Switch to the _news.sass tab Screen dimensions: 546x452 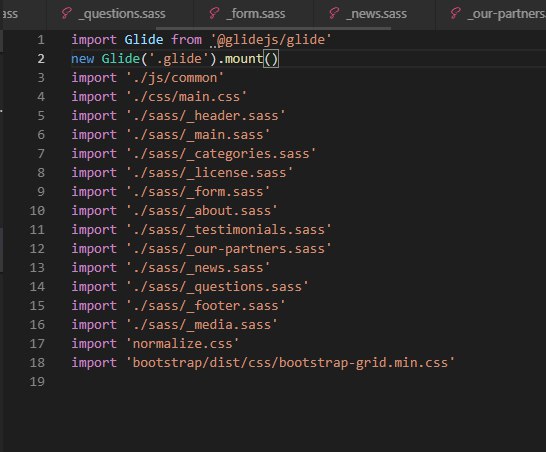(375, 14)
